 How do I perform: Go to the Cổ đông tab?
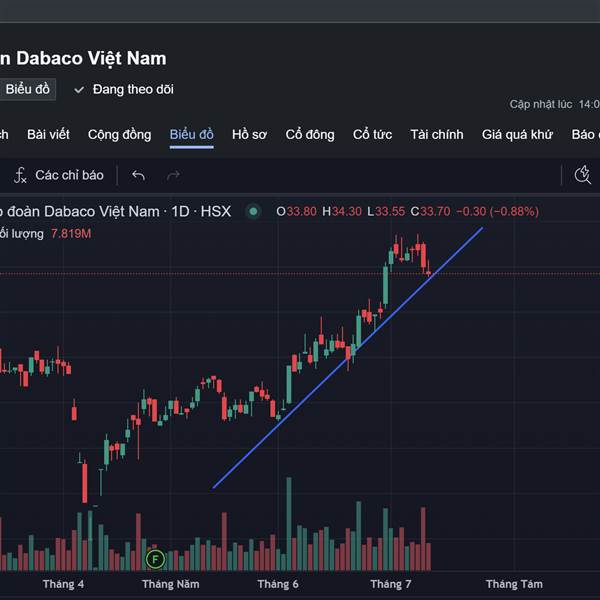pyautogui.click(x=310, y=135)
